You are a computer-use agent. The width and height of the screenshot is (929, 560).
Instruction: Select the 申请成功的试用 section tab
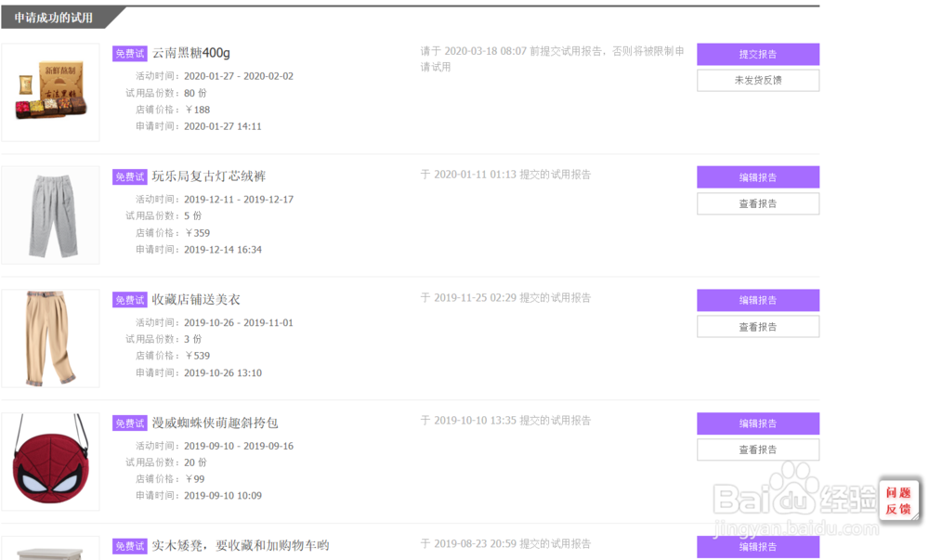click(54, 18)
